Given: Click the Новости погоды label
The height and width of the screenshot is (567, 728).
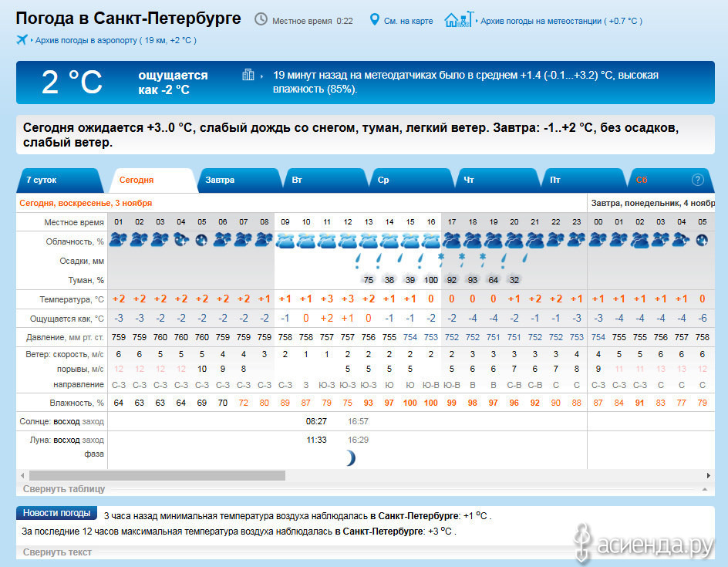Looking at the screenshot, I should point(56,513).
